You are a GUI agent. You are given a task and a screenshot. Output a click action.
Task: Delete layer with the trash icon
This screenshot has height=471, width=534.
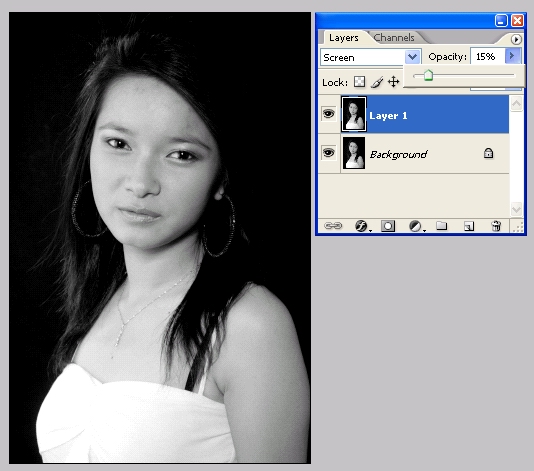(496, 226)
